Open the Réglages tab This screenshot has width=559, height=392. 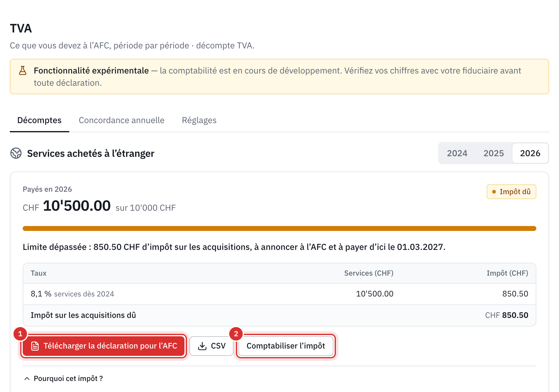[x=199, y=120]
